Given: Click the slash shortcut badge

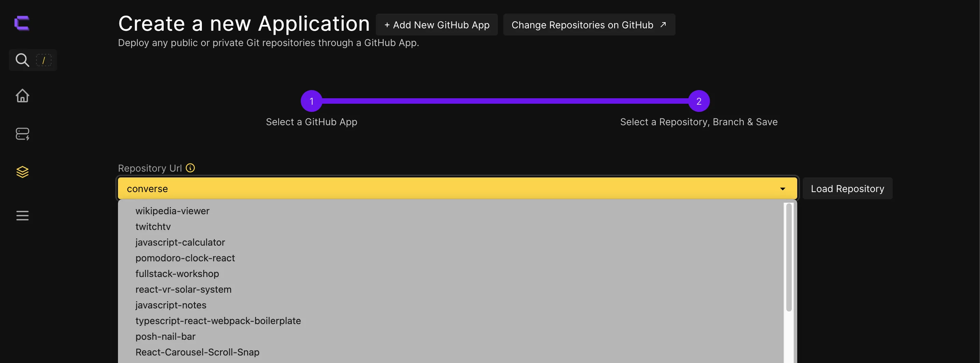Looking at the screenshot, I should 44,60.
